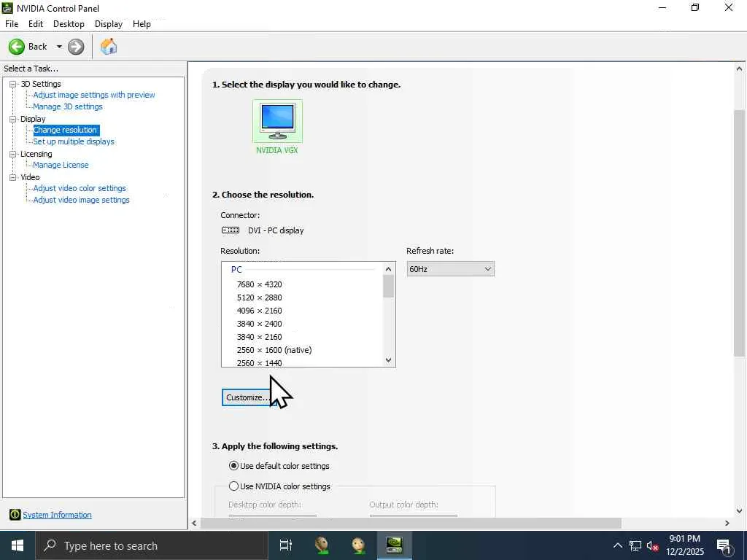747x560 pixels.
Task: Choose resolution 7680 × 4320
Action: 260,284
